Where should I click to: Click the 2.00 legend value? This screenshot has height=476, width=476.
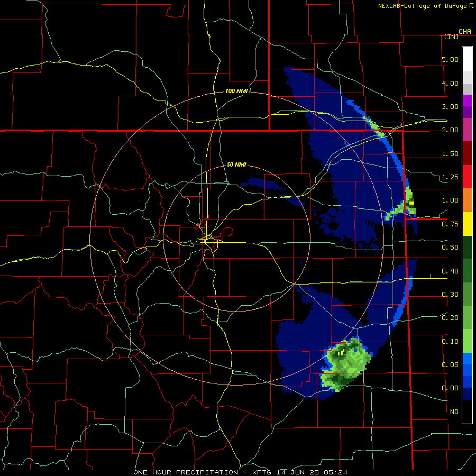(x=450, y=130)
